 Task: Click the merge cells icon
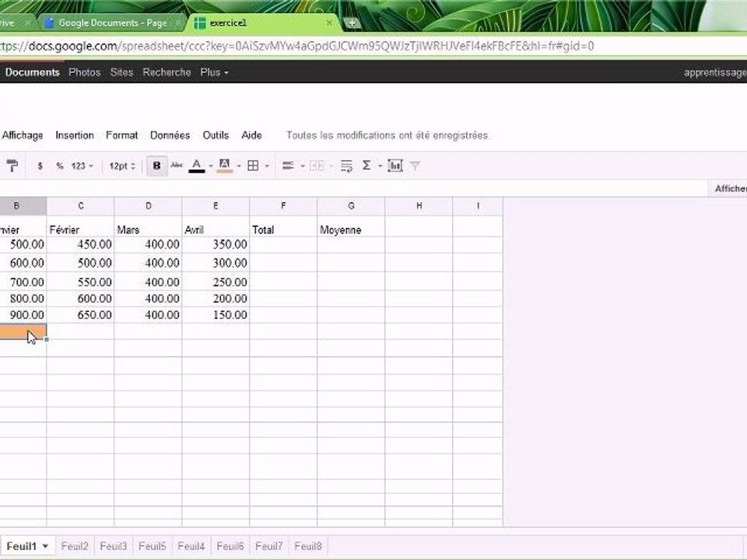[317, 166]
